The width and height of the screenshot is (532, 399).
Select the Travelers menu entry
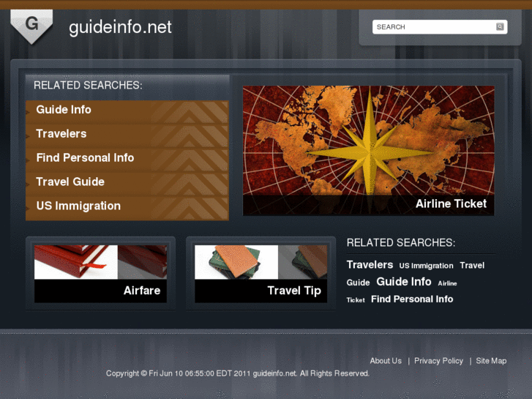click(127, 134)
